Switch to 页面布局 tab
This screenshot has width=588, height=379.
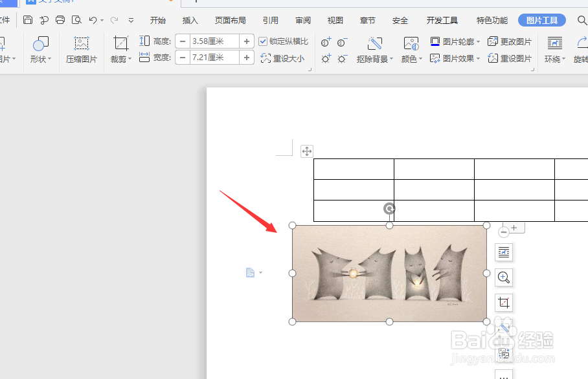click(231, 20)
